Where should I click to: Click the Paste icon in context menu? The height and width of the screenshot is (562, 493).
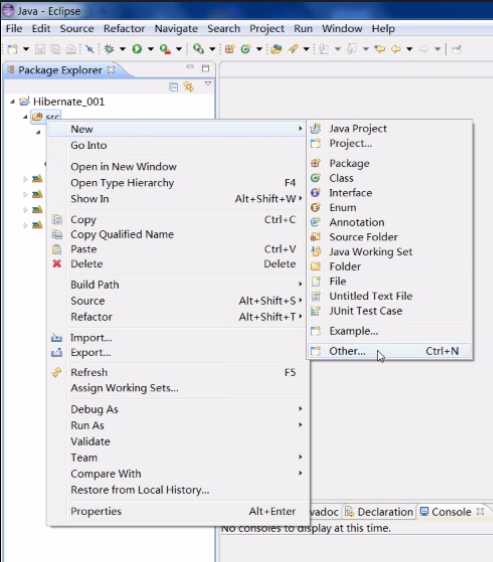(57, 249)
